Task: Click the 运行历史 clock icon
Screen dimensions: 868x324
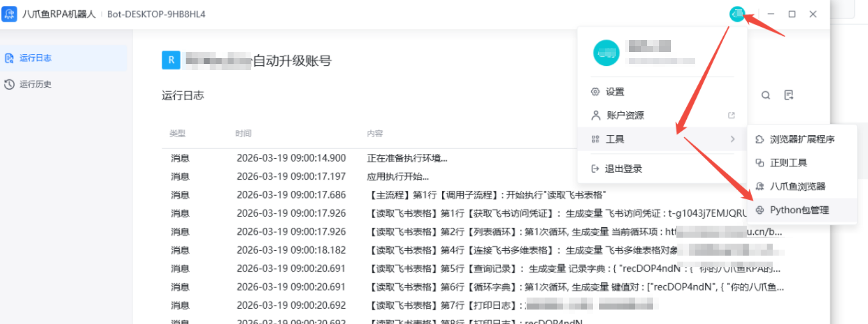Action: [9, 84]
